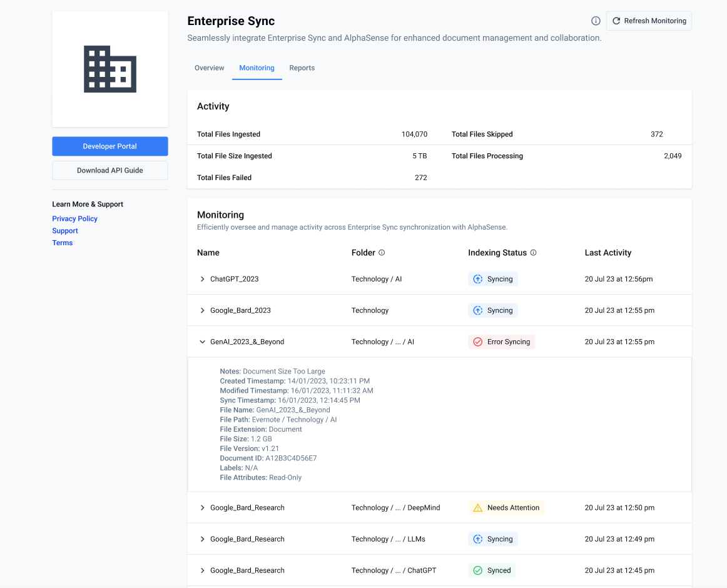Expand the ChatGPT_2023 row

tap(202, 279)
